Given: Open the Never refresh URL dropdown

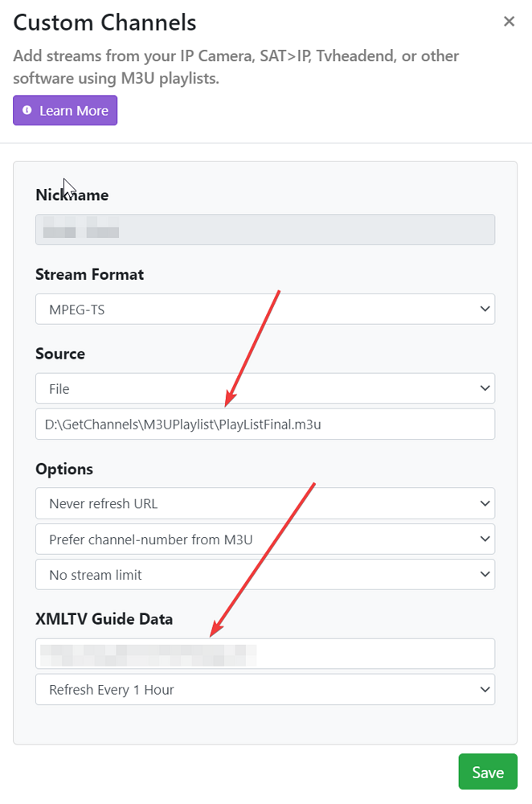Looking at the screenshot, I should 265,503.
